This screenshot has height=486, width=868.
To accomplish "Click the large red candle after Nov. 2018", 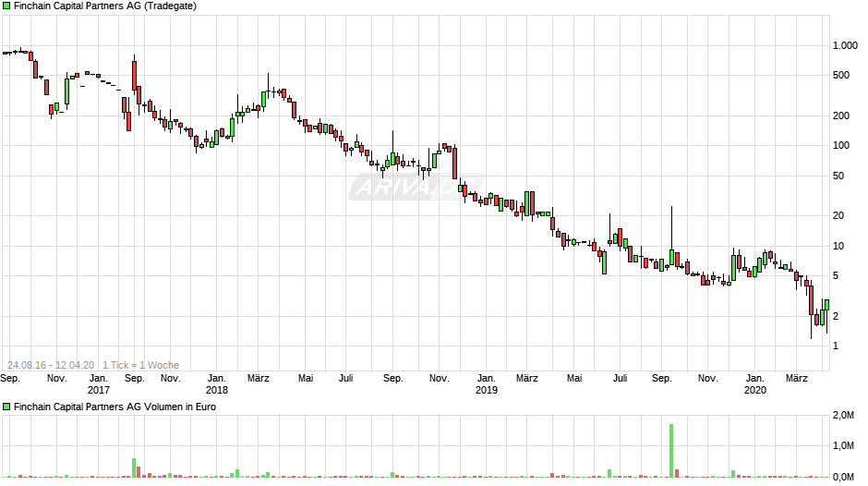I will click(455, 164).
